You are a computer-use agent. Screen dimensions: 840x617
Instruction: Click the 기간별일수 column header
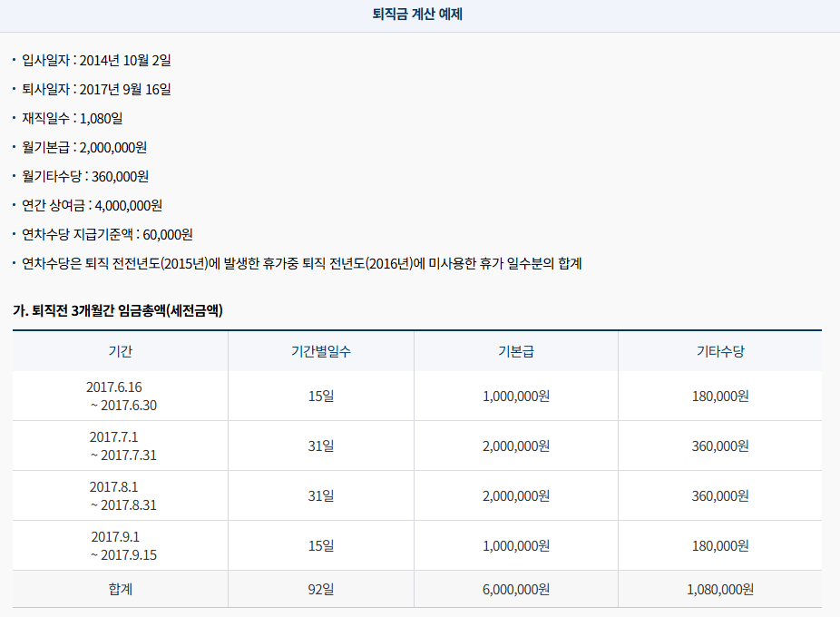pyautogui.click(x=321, y=351)
